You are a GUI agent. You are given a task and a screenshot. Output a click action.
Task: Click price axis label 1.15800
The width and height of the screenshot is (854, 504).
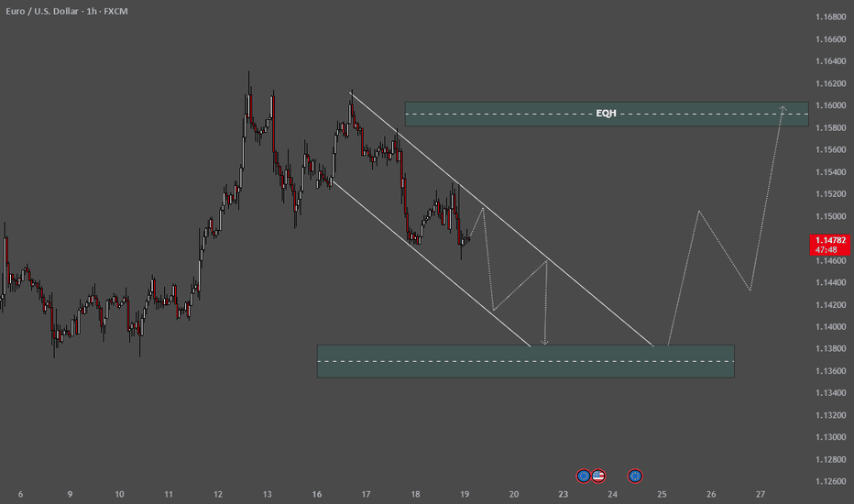tap(830, 127)
